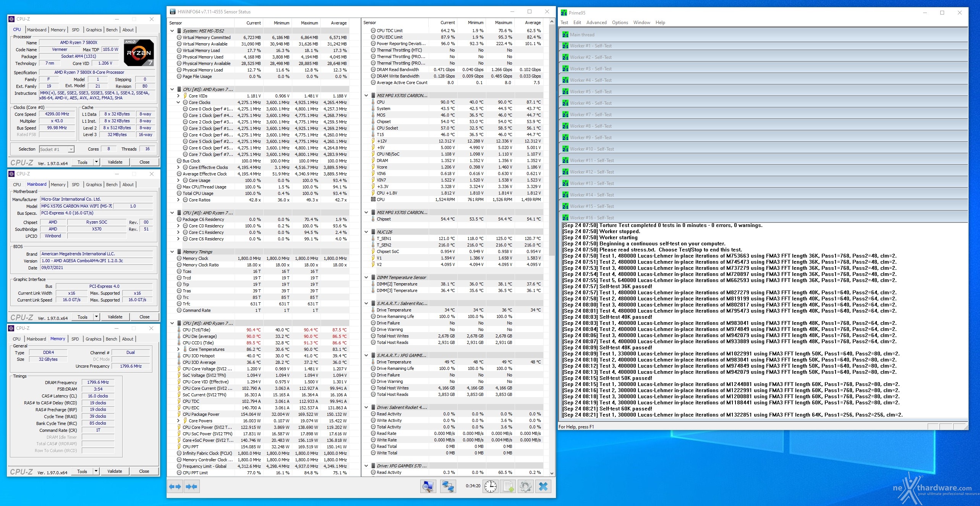Image resolution: width=980 pixels, height=506 pixels.
Task: Click Close in CPU-Z CPU window
Action: tap(144, 162)
